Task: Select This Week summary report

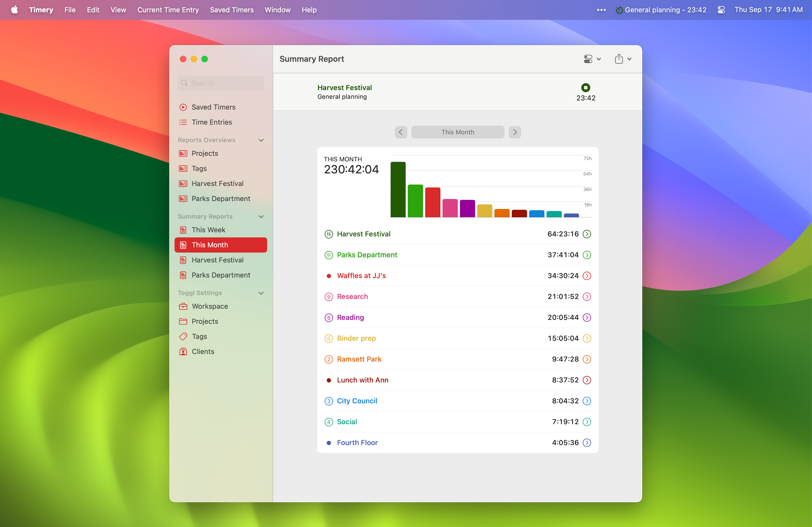Action: pyautogui.click(x=221, y=230)
